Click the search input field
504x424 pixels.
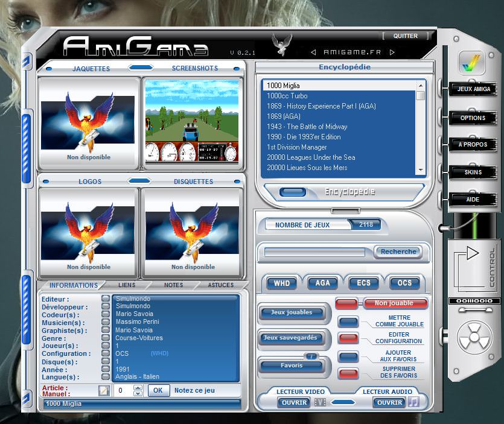(314, 252)
